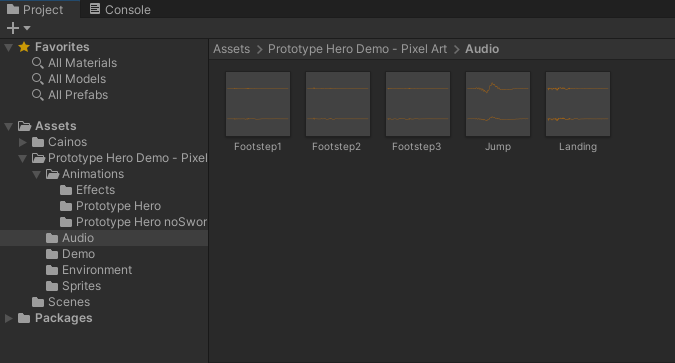Collapse the Favorites section arrow
The height and width of the screenshot is (363, 675).
pyautogui.click(x=8, y=47)
